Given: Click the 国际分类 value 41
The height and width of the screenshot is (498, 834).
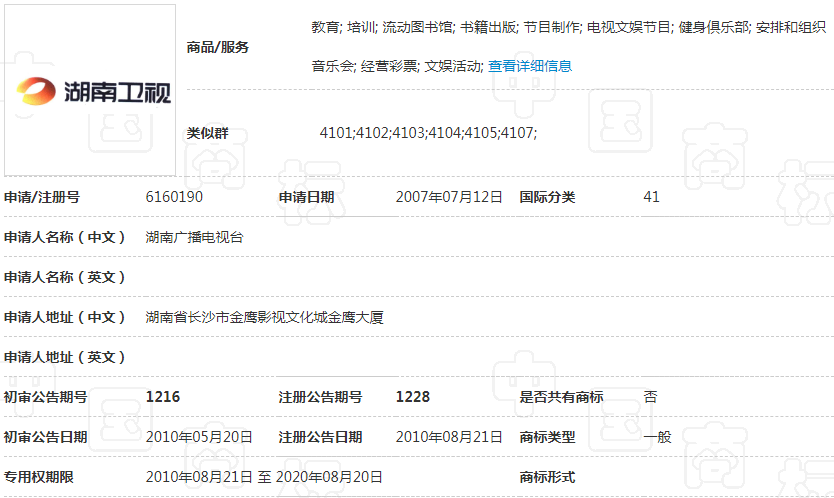Looking at the screenshot, I should (x=651, y=197).
